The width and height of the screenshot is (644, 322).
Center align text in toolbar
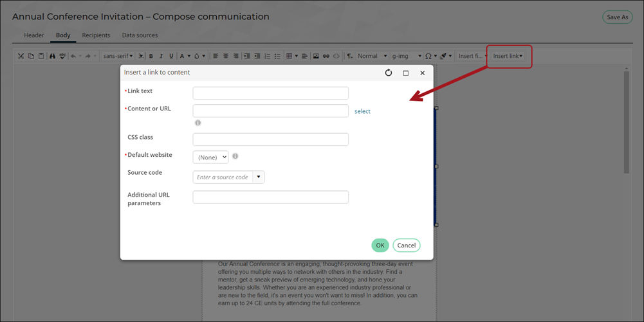click(x=225, y=56)
